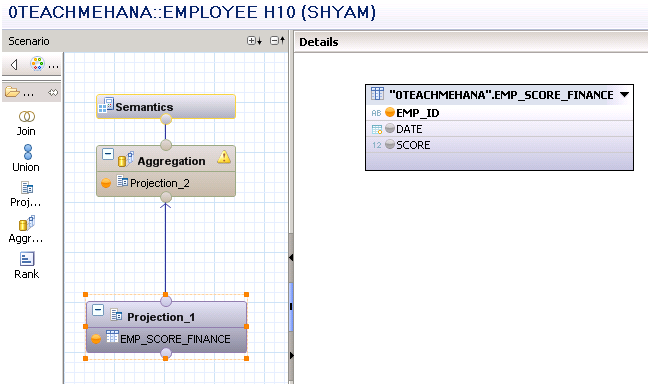Click the orange bullet beside Projection_2

[x=106, y=183]
